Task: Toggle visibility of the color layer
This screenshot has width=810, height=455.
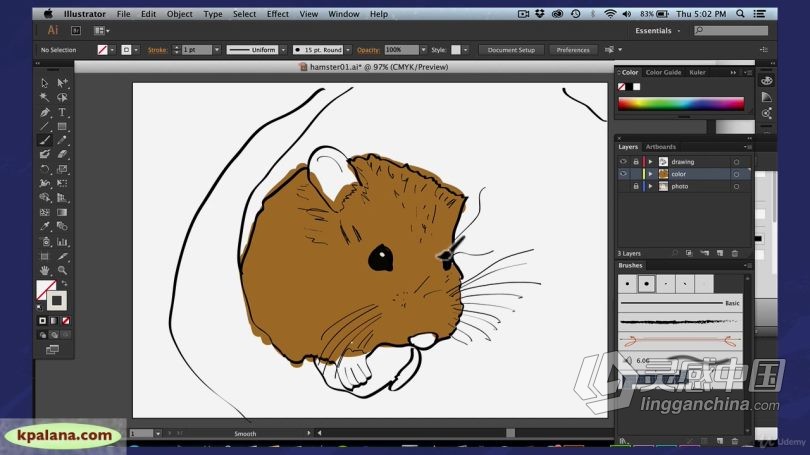Action: pos(623,174)
